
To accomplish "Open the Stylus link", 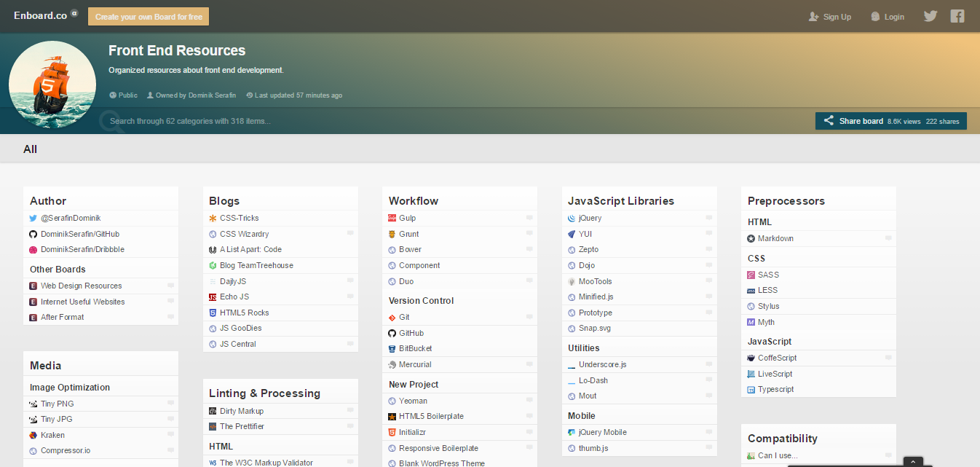I will click(768, 306).
